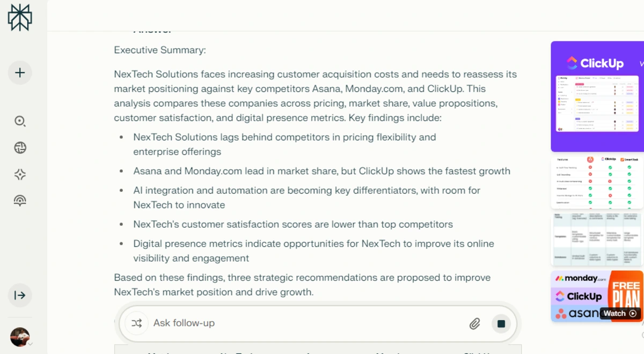Click the Perplexity logo at top left
The image size is (644, 354).
click(x=19, y=17)
